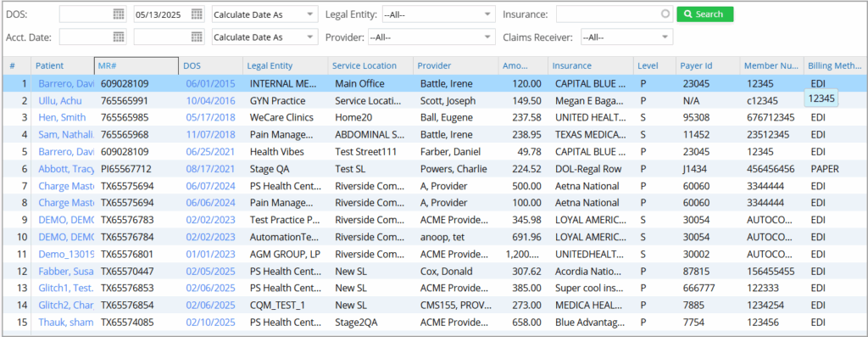Open calendar picker for second Acct. Date field

(197, 37)
